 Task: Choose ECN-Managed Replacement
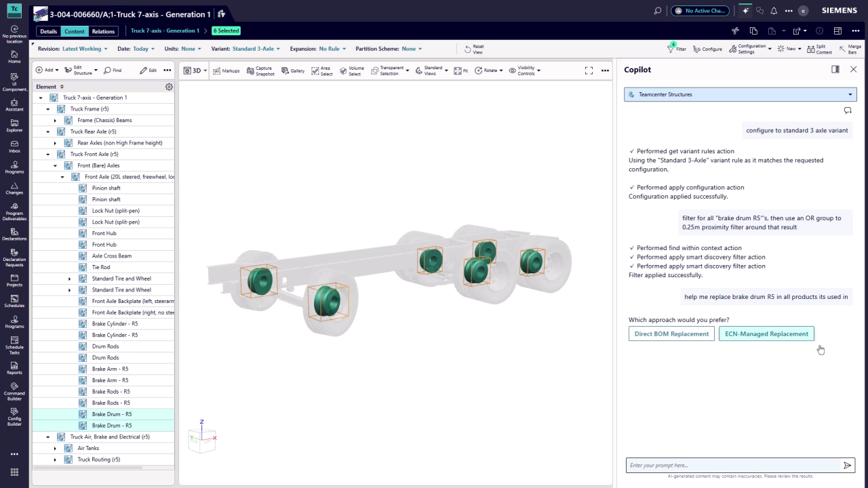[x=766, y=333]
